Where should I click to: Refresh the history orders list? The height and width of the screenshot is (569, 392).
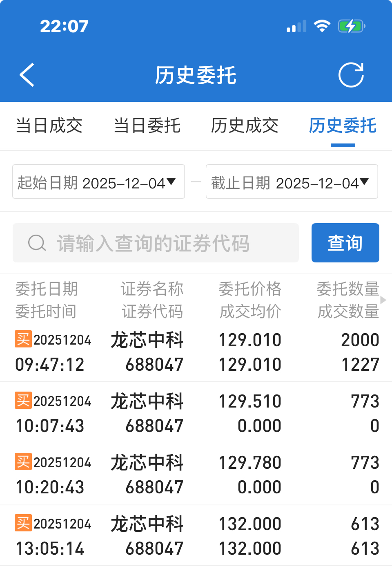coord(351,75)
